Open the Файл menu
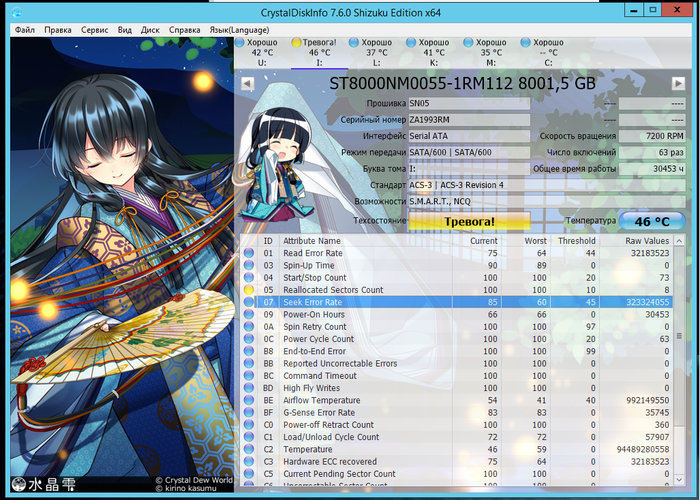This screenshot has height=500, width=700. click(x=25, y=30)
